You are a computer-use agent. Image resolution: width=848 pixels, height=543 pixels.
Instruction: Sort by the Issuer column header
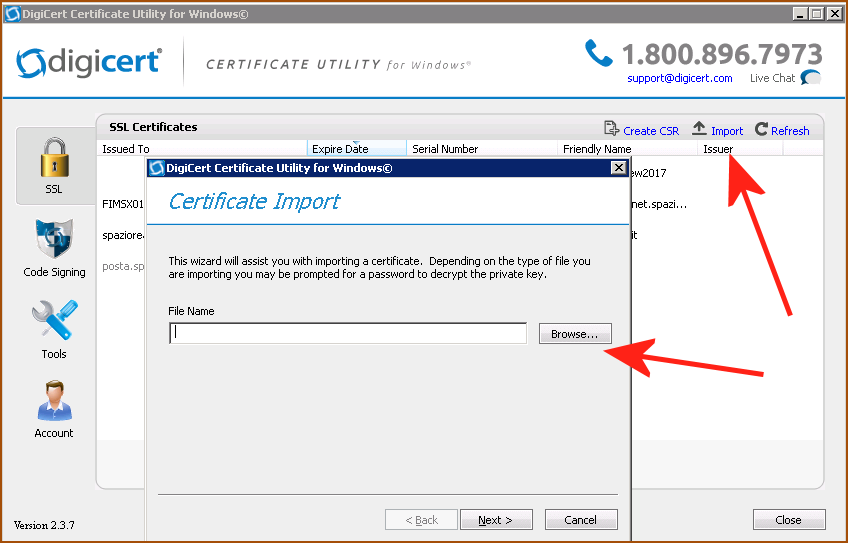coord(740,149)
